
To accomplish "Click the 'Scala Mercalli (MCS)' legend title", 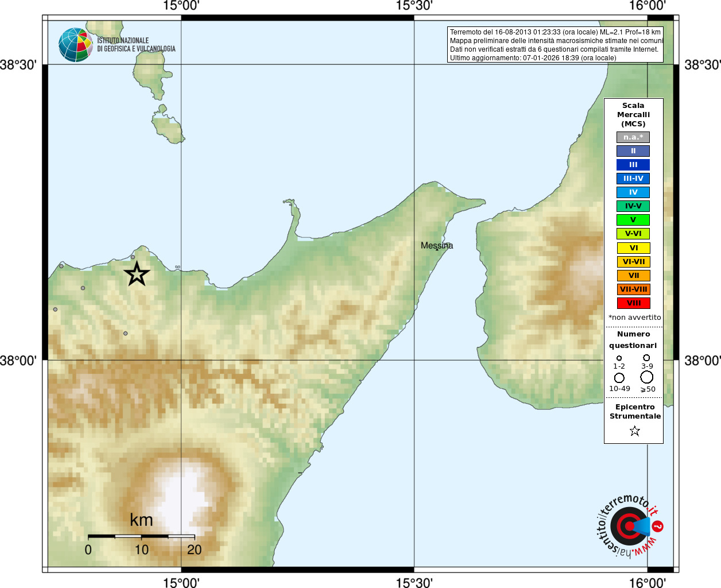I will (x=633, y=114).
